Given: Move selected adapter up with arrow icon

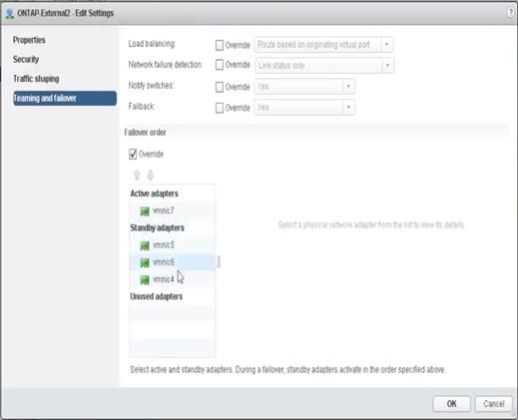Looking at the screenshot, I should [x=137, y=175].
